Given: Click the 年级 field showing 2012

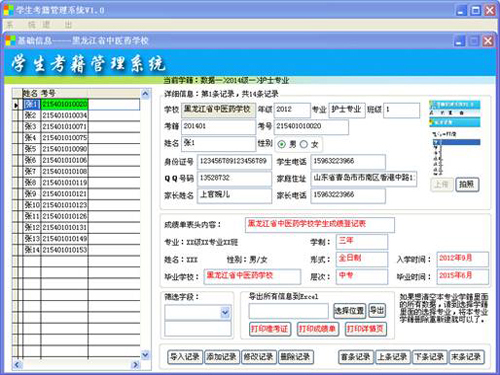Looking at the screenshot, I should (x=292, y=110).
